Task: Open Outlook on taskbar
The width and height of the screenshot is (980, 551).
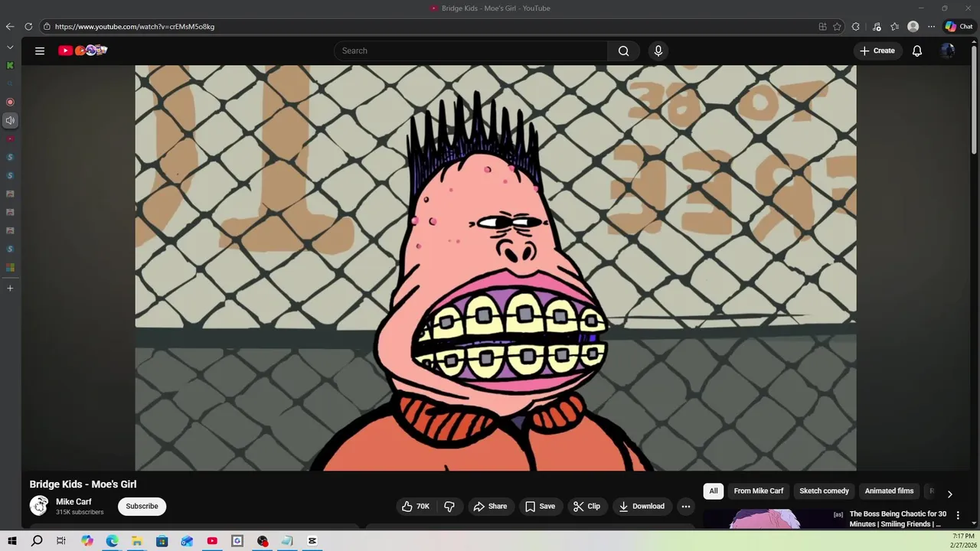Action: pos(187,541)
